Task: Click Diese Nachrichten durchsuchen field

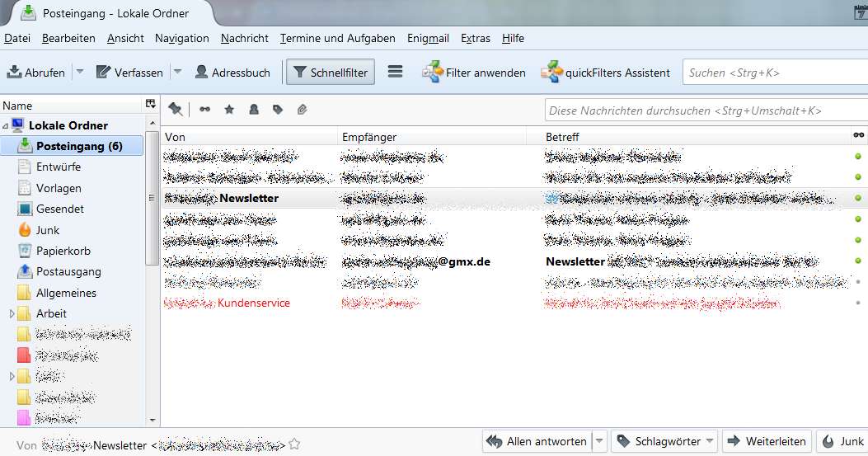Action: [706, 110]
